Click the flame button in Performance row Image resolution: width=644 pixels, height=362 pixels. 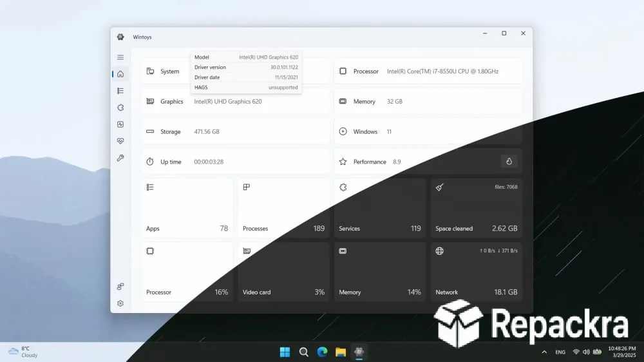[x=509, y=162]
